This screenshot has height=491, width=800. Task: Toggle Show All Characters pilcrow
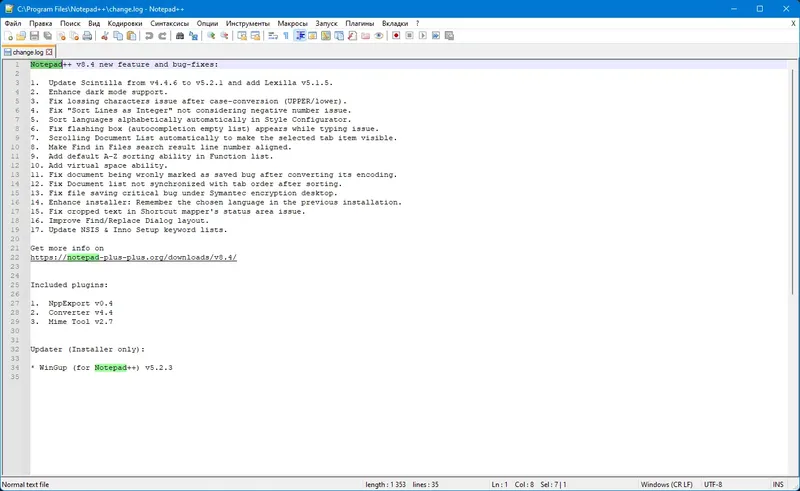286,36
